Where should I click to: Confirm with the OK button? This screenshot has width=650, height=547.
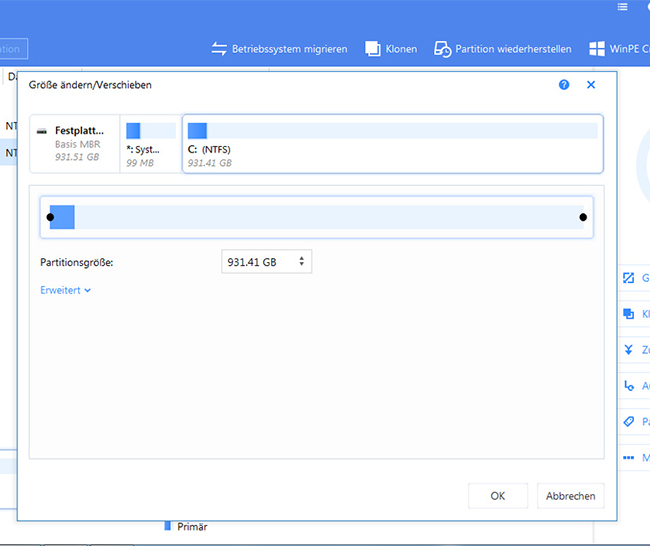(x=498, y=495)
